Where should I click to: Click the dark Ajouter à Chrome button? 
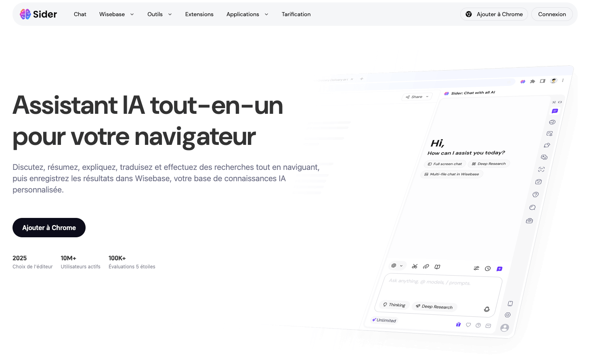coord(49,228)
